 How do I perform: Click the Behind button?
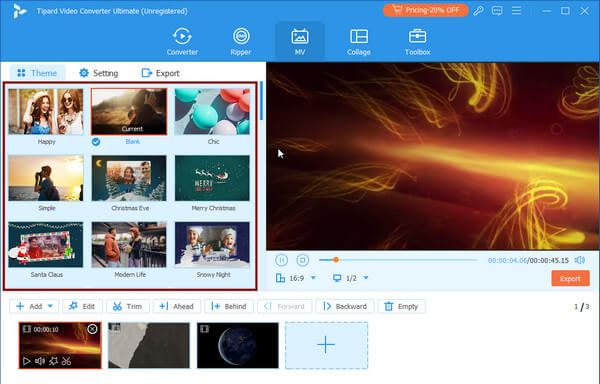[x=228, y=306]
